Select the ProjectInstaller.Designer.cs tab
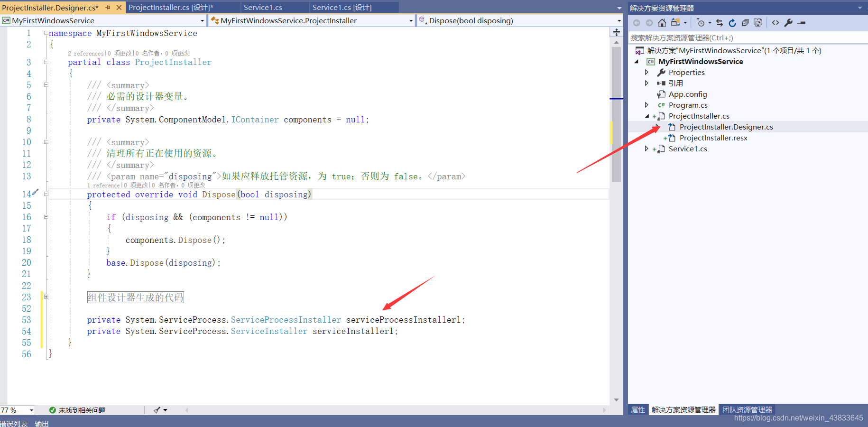The image size is (868, 427). click(x=50, y=7)
